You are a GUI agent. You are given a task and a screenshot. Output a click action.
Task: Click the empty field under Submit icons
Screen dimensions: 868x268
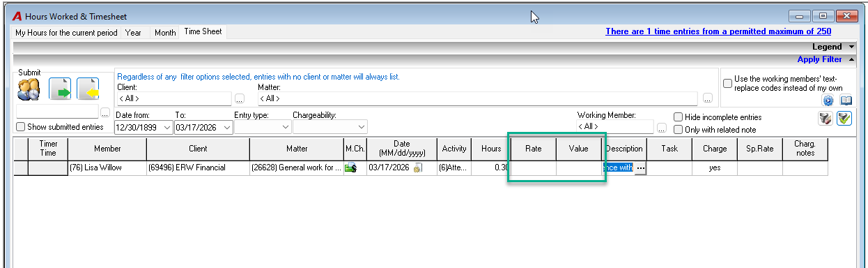pos(58,112)
